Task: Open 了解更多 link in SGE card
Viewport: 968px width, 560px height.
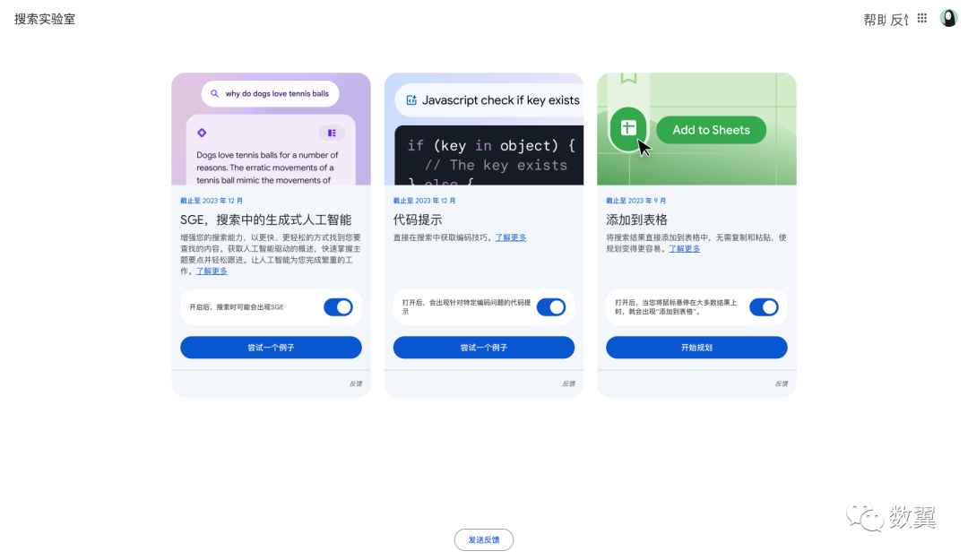Action: tap(212, 271)
